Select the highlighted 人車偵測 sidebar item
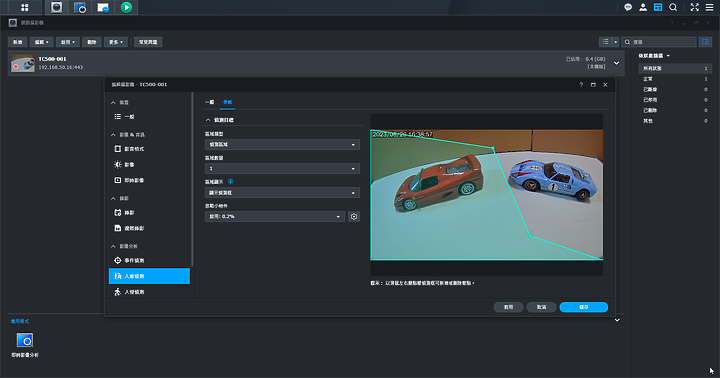The height and width of the screenshot is (378, 720). tap(149, 276)
